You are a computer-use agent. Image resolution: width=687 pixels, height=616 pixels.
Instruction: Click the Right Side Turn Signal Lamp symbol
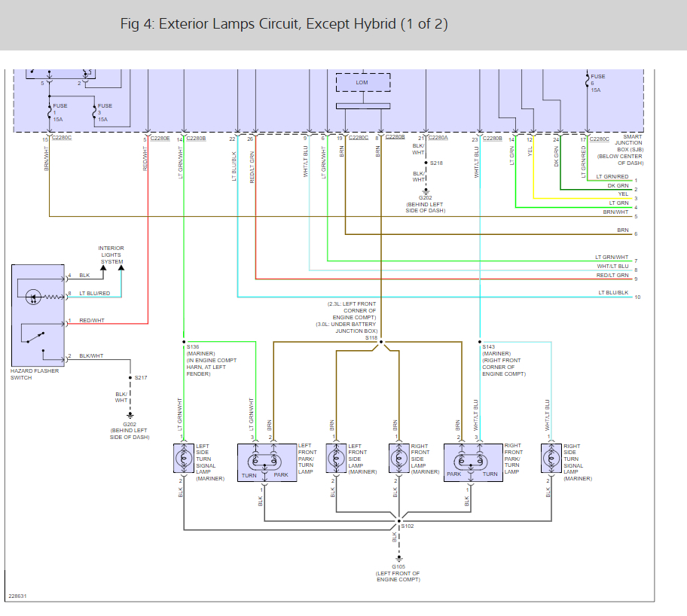(551, 459)
